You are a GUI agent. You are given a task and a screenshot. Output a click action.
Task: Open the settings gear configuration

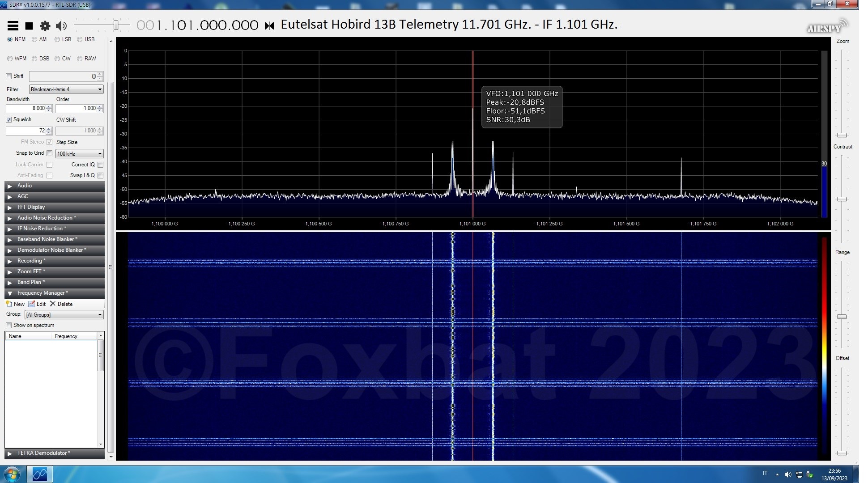pos(45,26)
